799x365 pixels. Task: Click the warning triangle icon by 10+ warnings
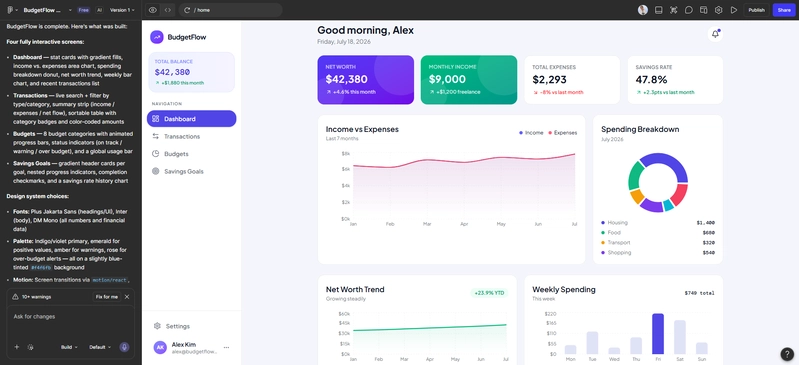(15, 297)
